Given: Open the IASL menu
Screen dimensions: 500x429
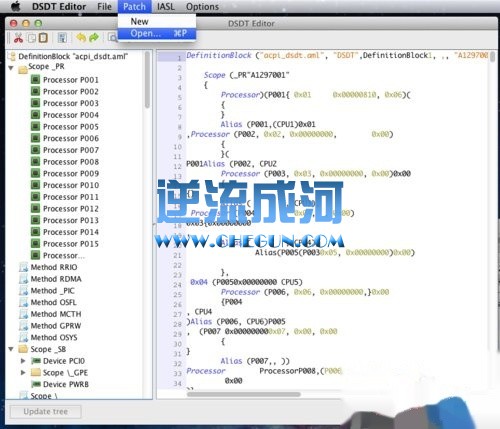Looking at the screenshot, I should 166,7.
